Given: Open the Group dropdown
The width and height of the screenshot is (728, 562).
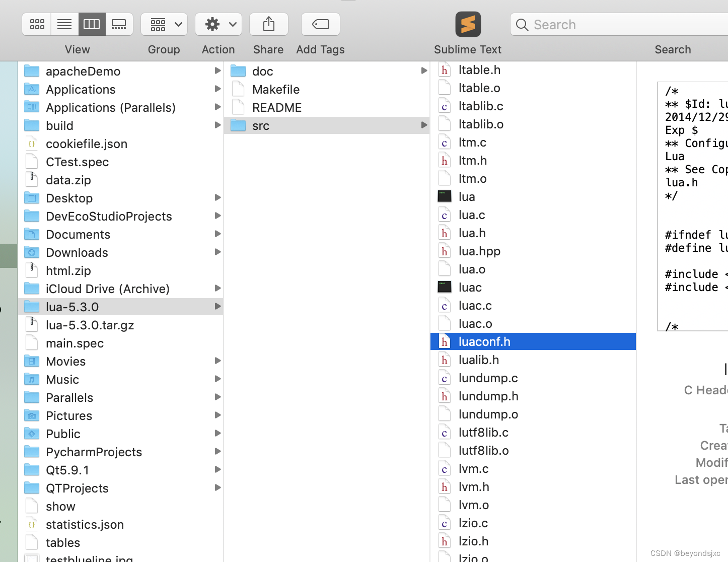Looking at the screenshot, I should (164, 24).
